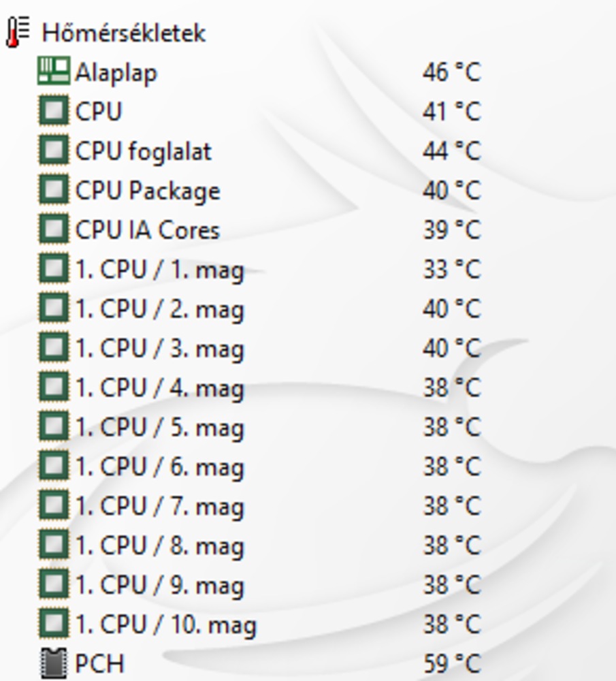Viewport: 616px width, 681px height.
Task: Click the chip icon of 1. CPU / 1. mag
Action: [x=53, y=268]
